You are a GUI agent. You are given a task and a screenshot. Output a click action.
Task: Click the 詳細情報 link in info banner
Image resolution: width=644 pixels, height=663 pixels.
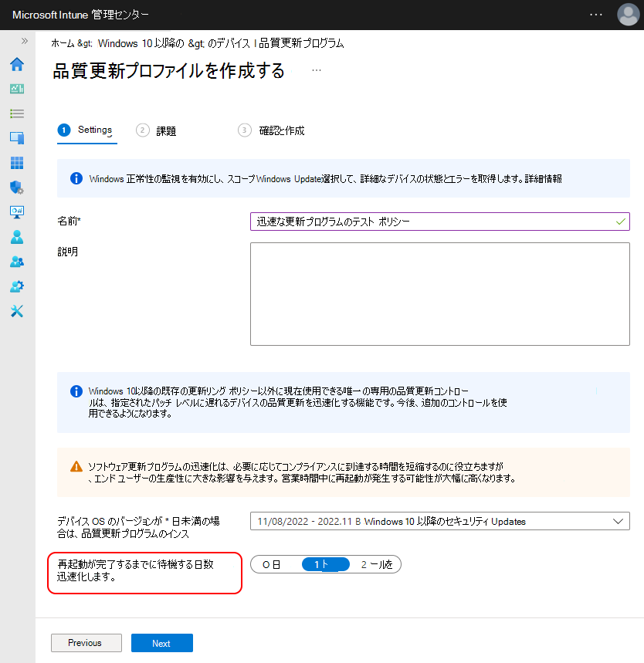coord(544,179)
